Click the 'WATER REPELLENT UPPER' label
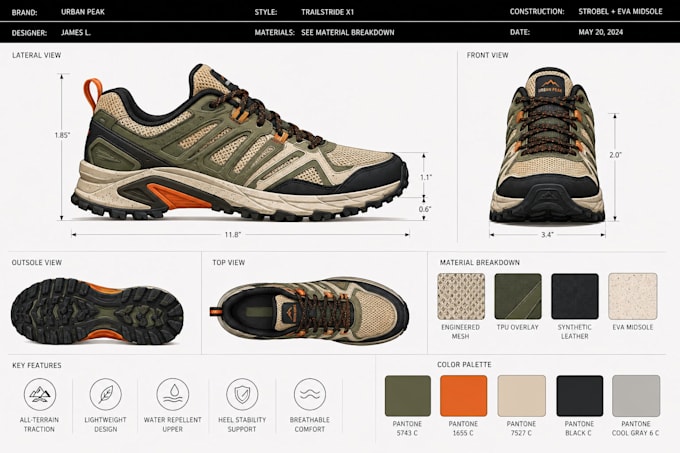The image size is (680, 453). pyautogui.click(x=173, y=424)
